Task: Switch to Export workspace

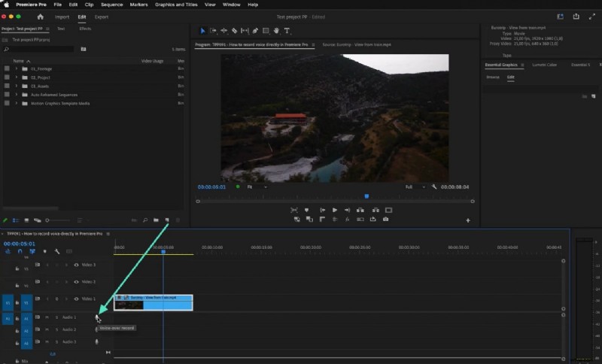Action: pyautogui.click(x=102, y=17)
